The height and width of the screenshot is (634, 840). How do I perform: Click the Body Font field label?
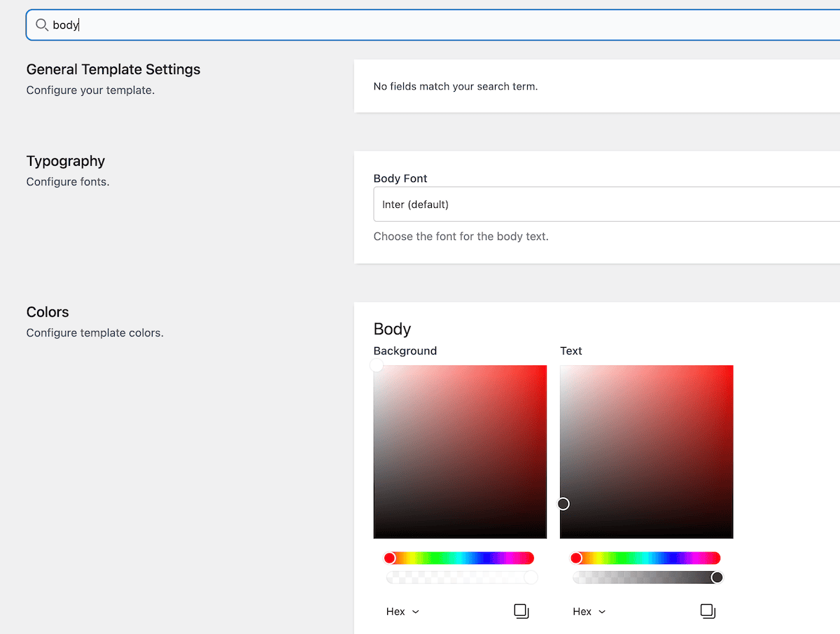pyautogui.click(x=400, y=178)
